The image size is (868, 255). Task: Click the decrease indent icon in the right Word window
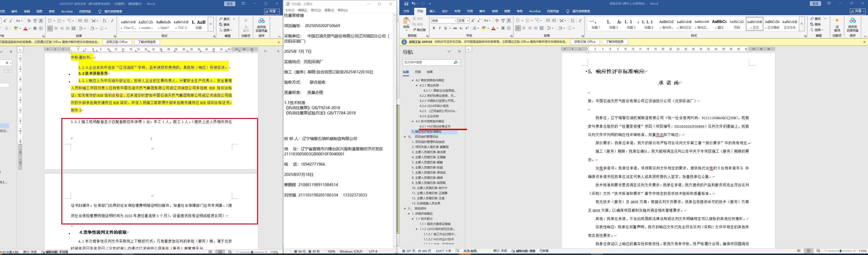click(548, 21)
